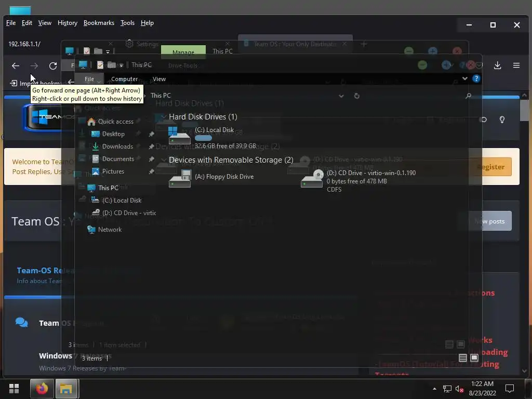Switch to Details view in the front Explorer status bar

tap(462, 358)
